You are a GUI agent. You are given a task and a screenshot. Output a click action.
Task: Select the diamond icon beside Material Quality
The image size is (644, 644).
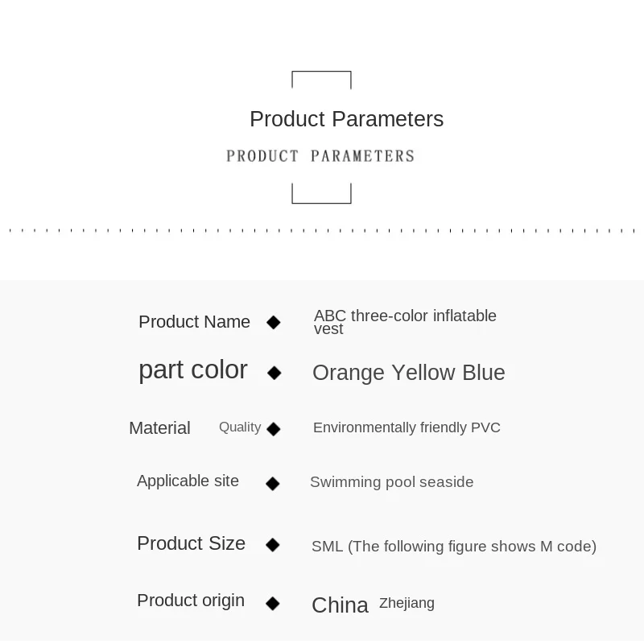tap(274, 429)
